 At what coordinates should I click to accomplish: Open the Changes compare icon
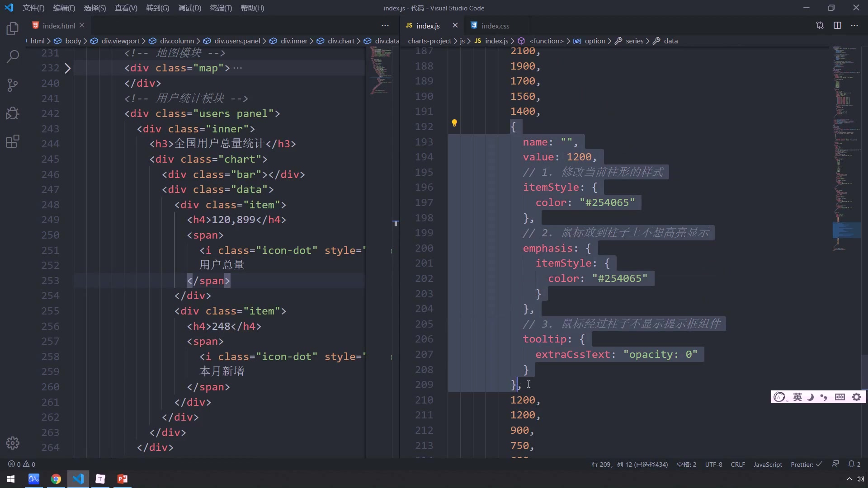pos(820,25)
